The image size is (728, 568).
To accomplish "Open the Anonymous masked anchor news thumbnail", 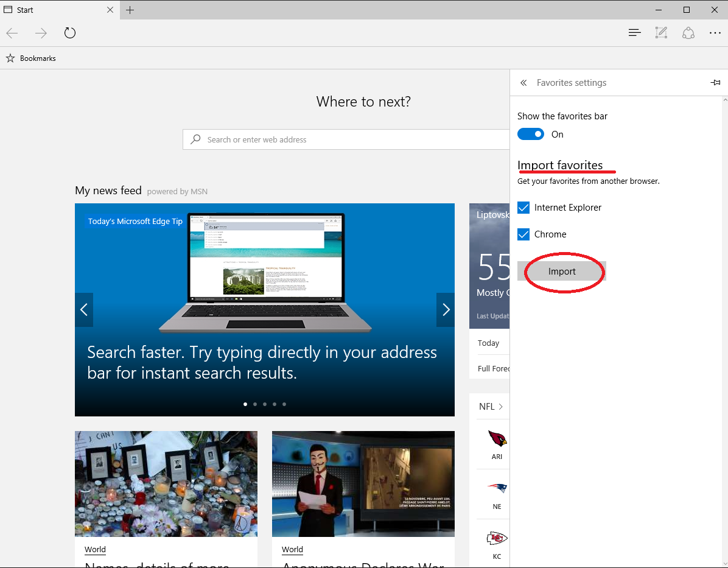I will (x=363, y=484).
